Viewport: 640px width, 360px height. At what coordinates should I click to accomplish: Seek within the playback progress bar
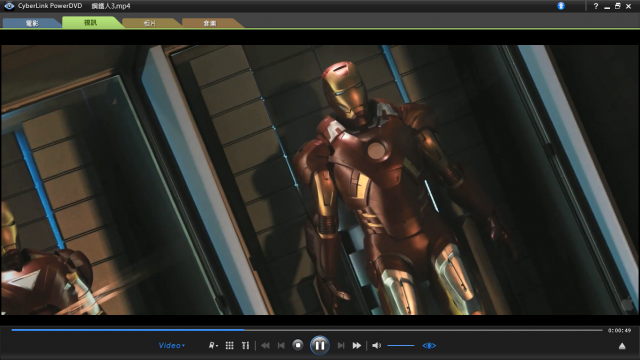[307, 330]
